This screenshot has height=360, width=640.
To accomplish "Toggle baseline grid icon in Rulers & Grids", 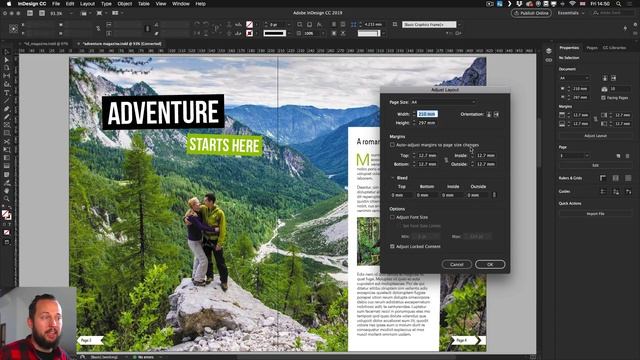I will (x=616, y=178).
